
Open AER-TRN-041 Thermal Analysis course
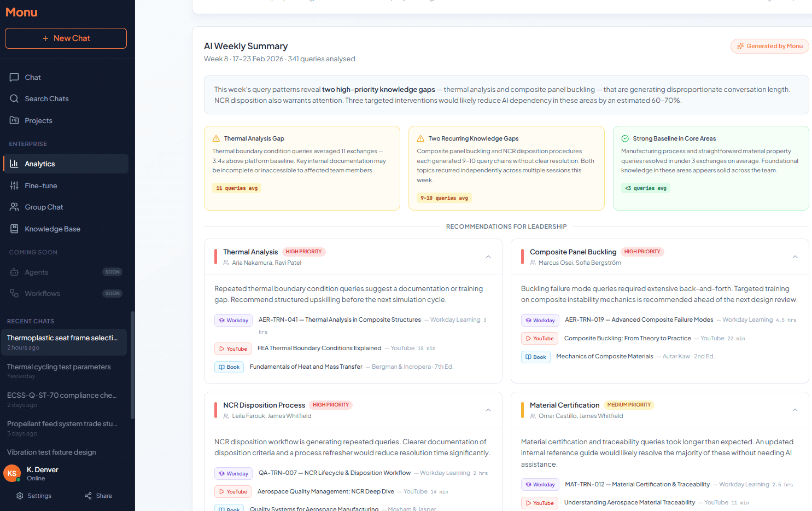pyautogui.click(x=340, y=320)
